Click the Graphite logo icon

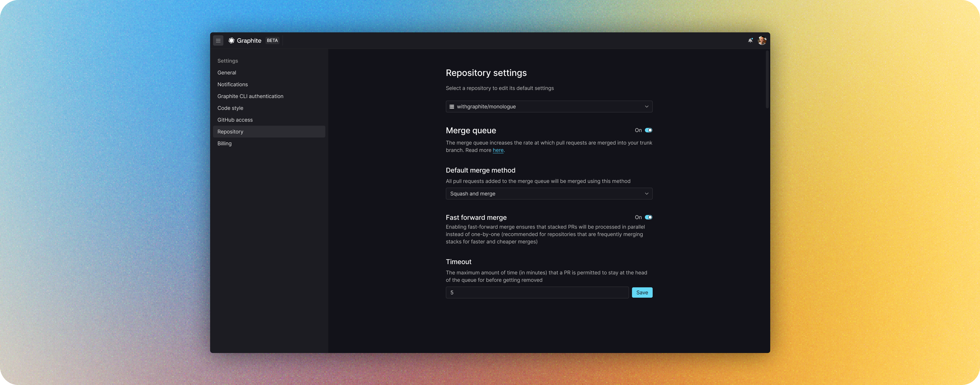pos(231,41)
